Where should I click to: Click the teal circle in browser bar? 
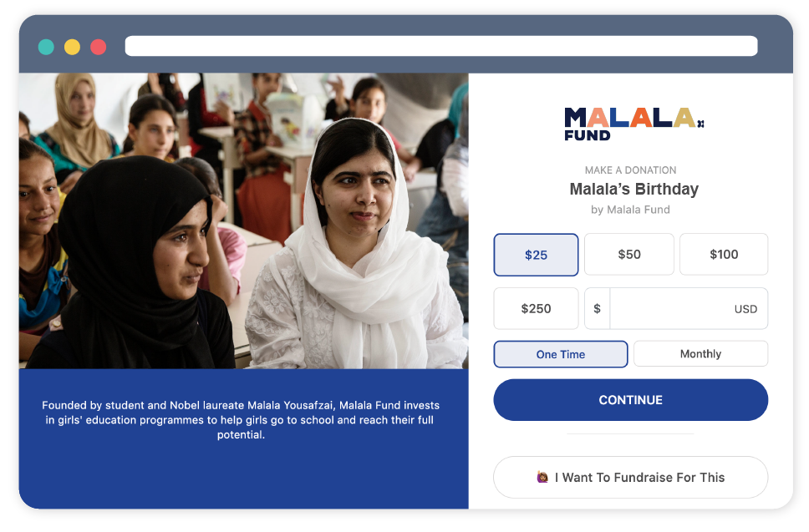point(46,47)
